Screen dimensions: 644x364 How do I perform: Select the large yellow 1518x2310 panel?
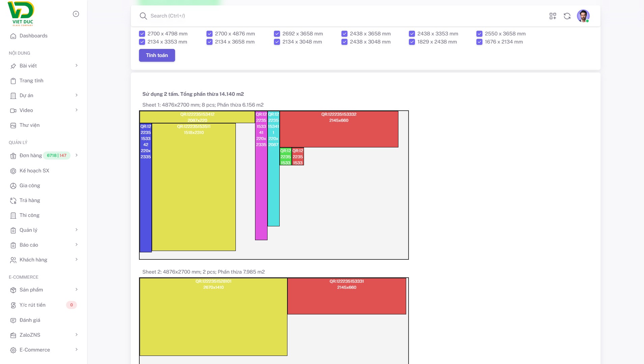tap(194, 187)
